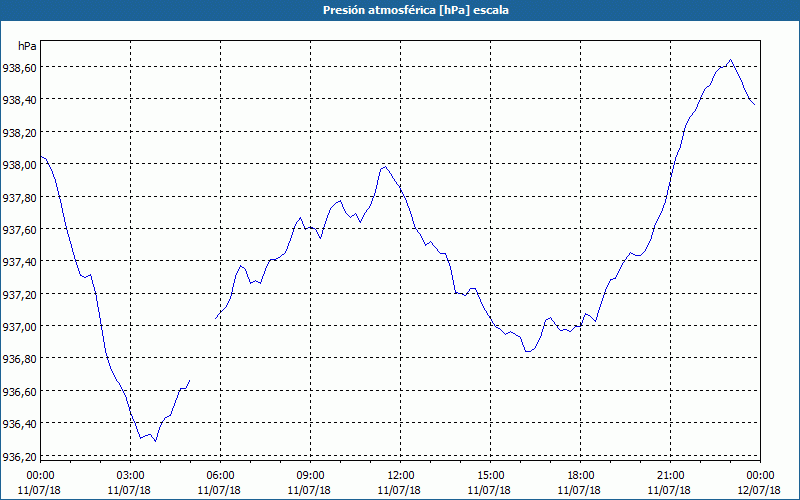Click the 'hPa' unit label
This screenshot has width=800, height=500.
pos(27,46)
